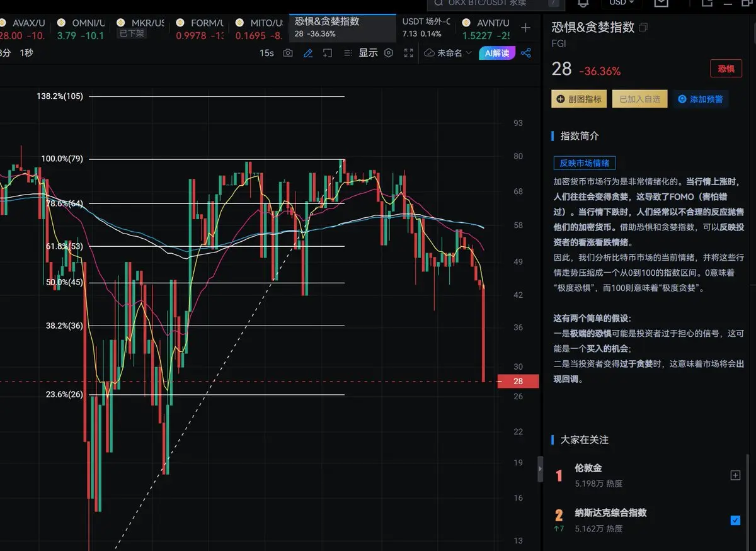756x551 pixels.
Task: Open the hexagon chart settings icon
Action: pyautogui.click(x=389, y=53)
